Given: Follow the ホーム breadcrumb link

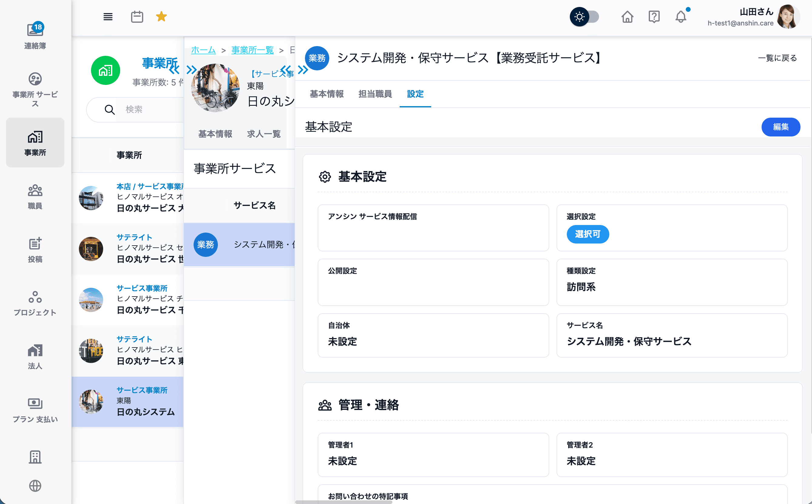Looking at the screenshot, I should coord(203,50).
